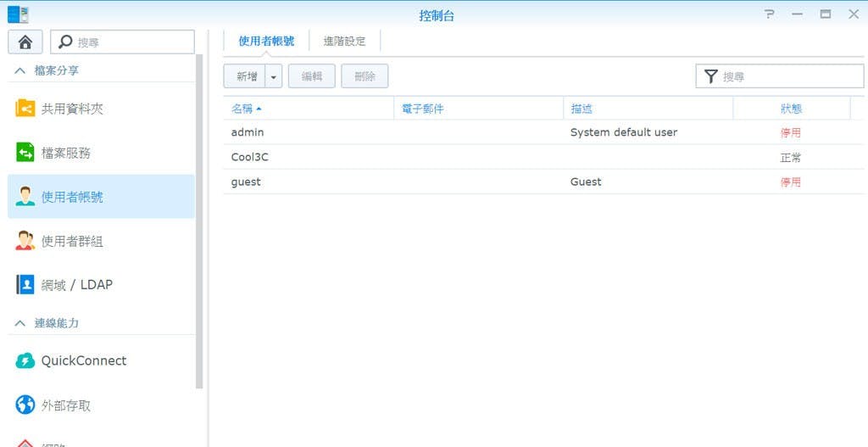Click the 編輯 button

(312, 76)
